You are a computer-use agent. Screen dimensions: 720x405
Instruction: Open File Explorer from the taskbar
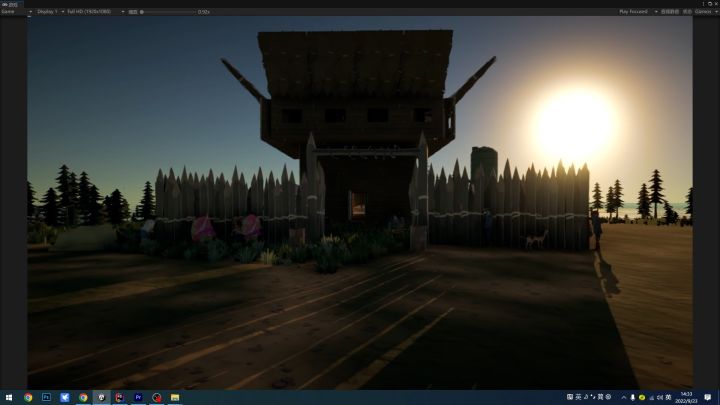click(175, 398)
